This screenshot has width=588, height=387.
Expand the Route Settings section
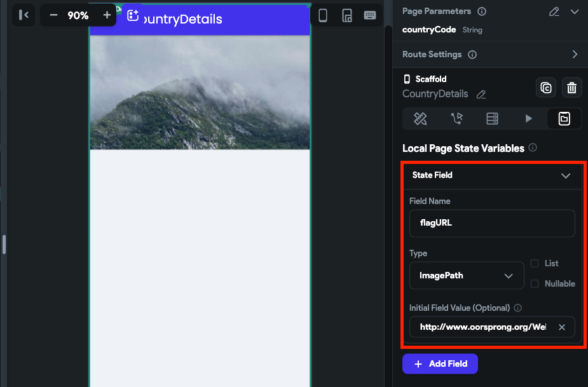[x=575, y=55]
